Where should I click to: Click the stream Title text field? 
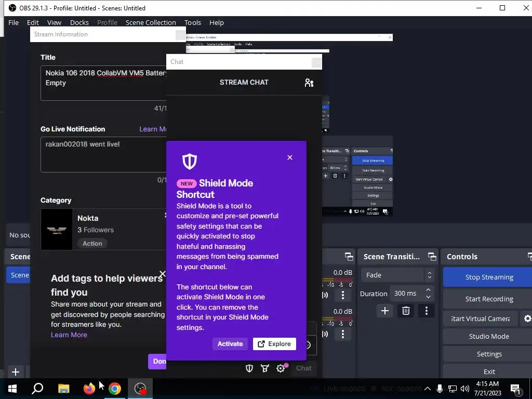pyautogui.click(x=103, y=83)
